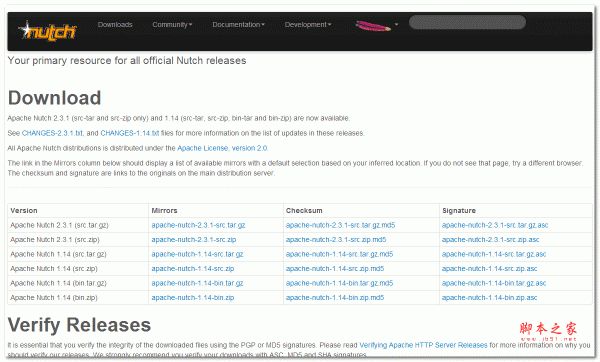The width and height of the screenshot is (600, 362).
Task: Select the 'Apache Nutch 1.14 (bin.tar.gz)' cell
Action: (x=78, y=283)
